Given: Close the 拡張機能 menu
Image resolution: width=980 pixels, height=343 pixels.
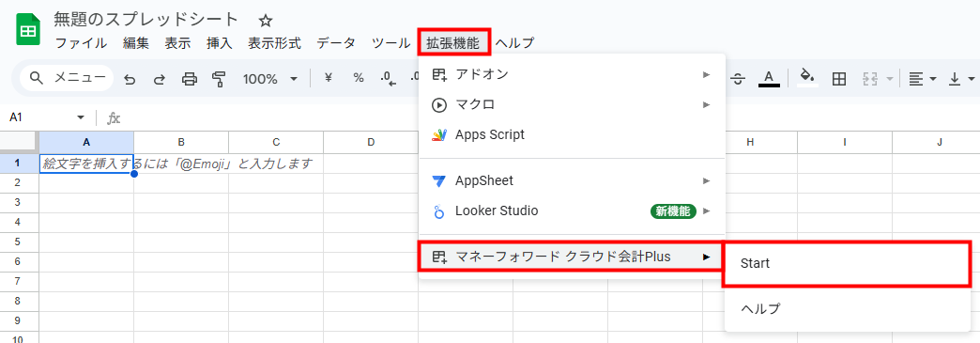Looking at the screenshot, I should click(x=453, y=42).
